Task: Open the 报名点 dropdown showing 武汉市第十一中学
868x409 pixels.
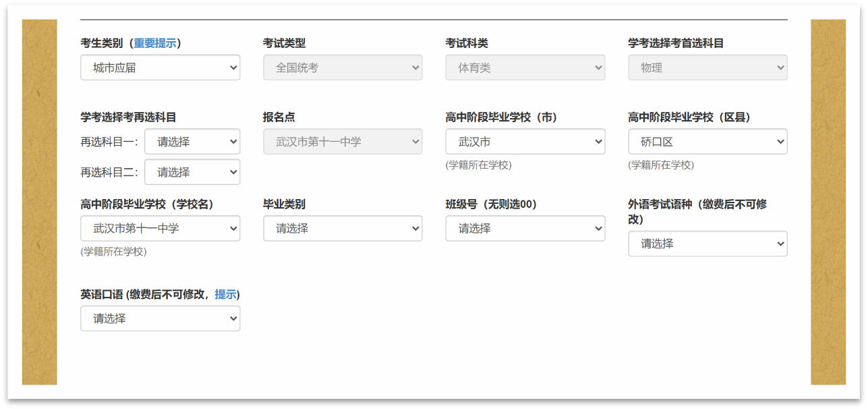Action: pyautogui.click(x=343, y=142)
